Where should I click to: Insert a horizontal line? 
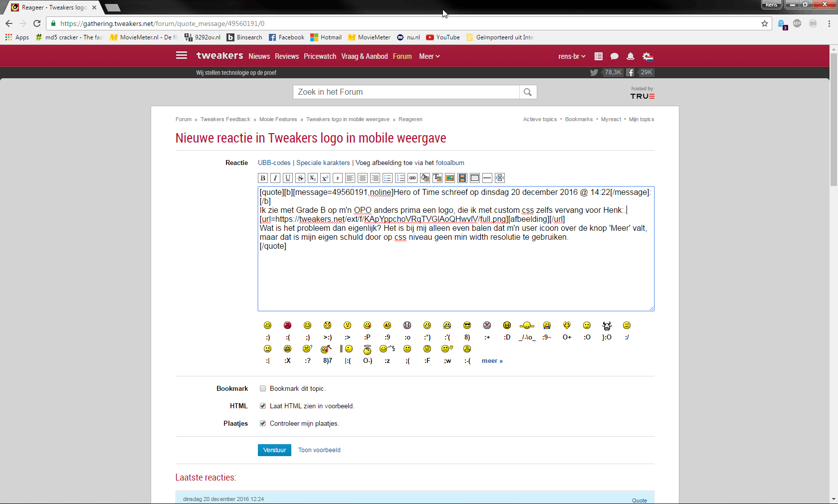click(x=487, y=178)
